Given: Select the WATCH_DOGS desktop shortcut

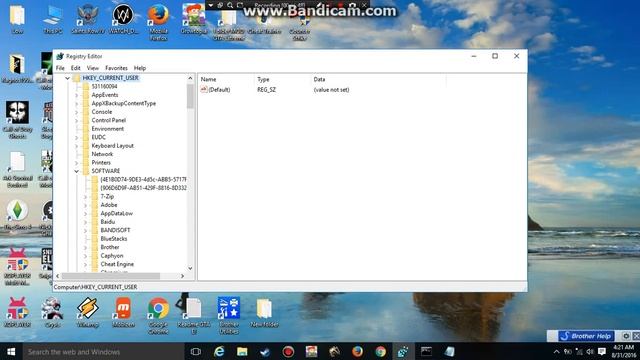Looking at the screenshot, I should pos(123,20).
